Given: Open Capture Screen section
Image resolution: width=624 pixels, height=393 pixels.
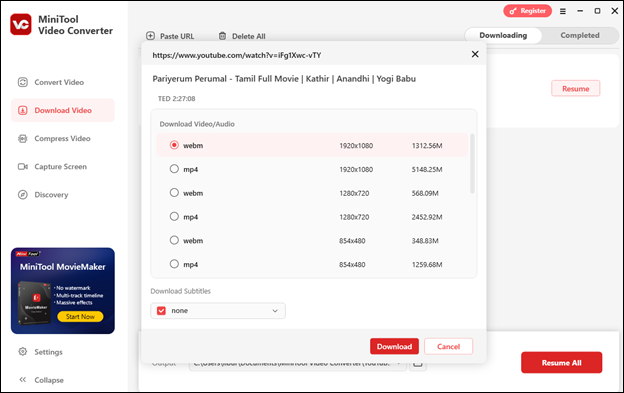Looking at the screenshot, I should click(x=62, y=166).
